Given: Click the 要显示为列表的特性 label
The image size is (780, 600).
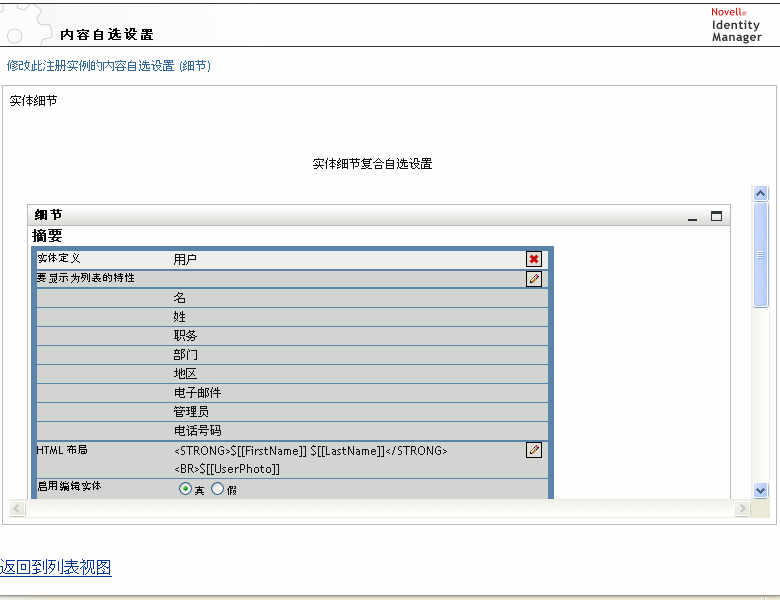Looking at the screenshot, I should (x=86, y=278).
